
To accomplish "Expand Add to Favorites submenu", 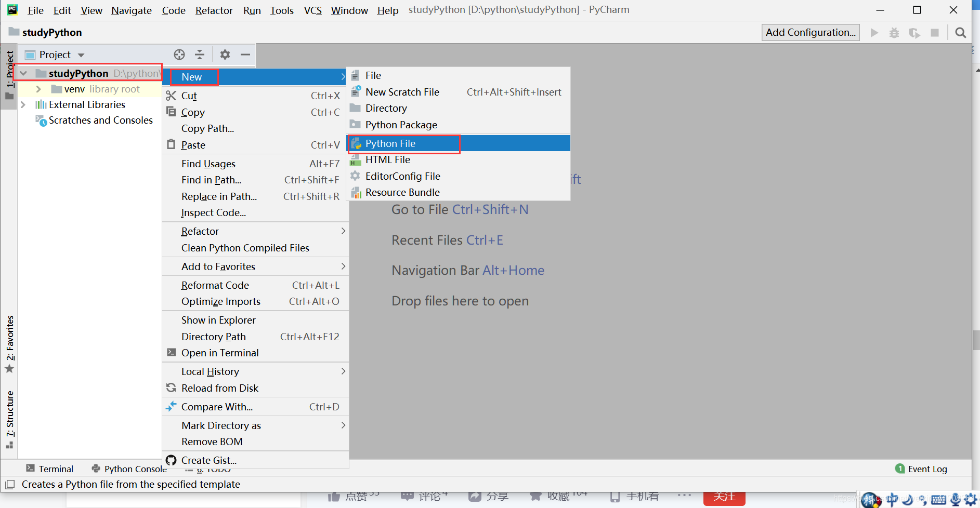I will [x=343, y=266].
